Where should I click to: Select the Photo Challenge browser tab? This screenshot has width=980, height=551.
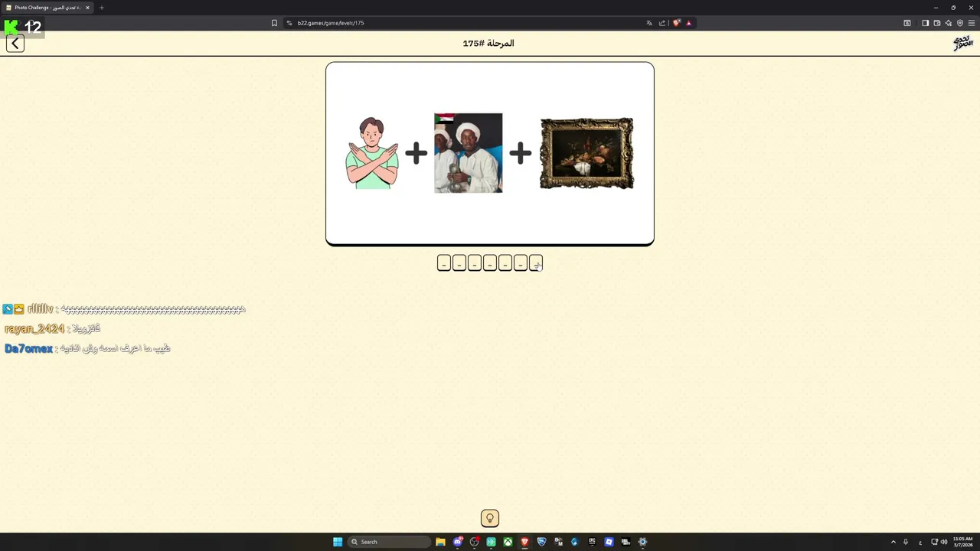47,8
